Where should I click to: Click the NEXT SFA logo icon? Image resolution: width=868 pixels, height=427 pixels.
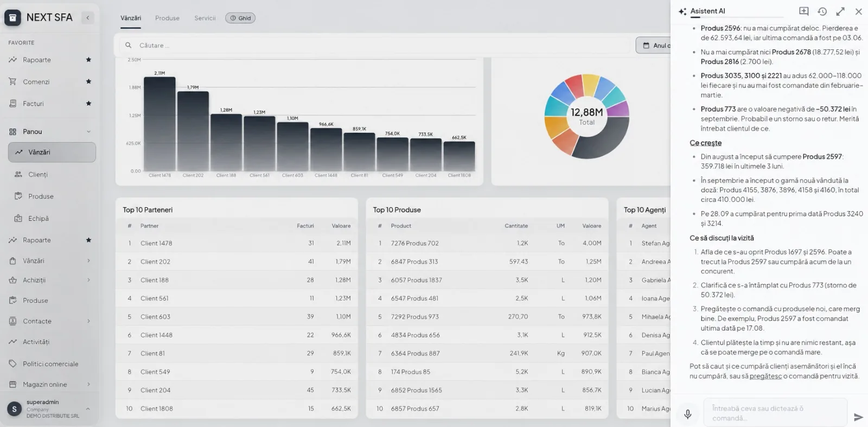pos(12,18)
